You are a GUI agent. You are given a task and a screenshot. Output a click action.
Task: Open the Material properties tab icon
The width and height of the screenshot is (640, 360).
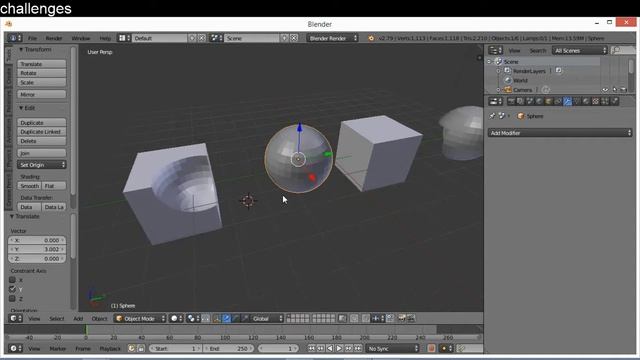pyautogui.click(x=586, y=101)
